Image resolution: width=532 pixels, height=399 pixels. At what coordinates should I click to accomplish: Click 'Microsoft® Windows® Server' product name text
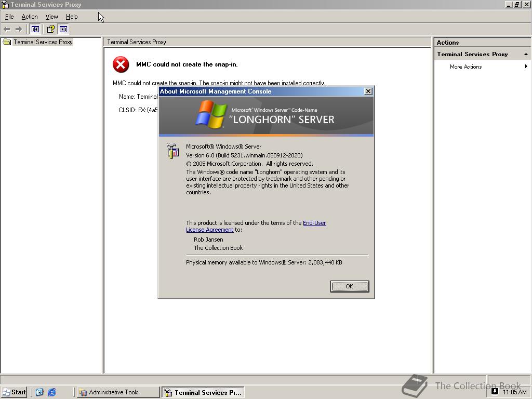pos(223,147)
